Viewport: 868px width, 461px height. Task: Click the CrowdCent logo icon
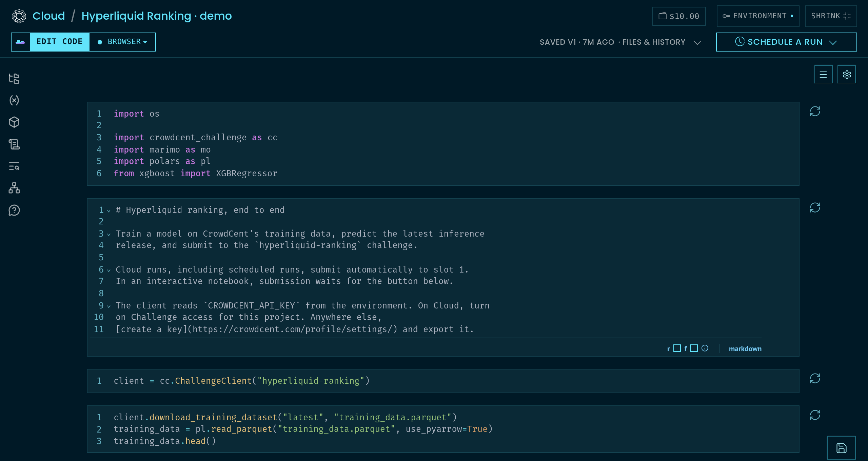coord(19,16)
